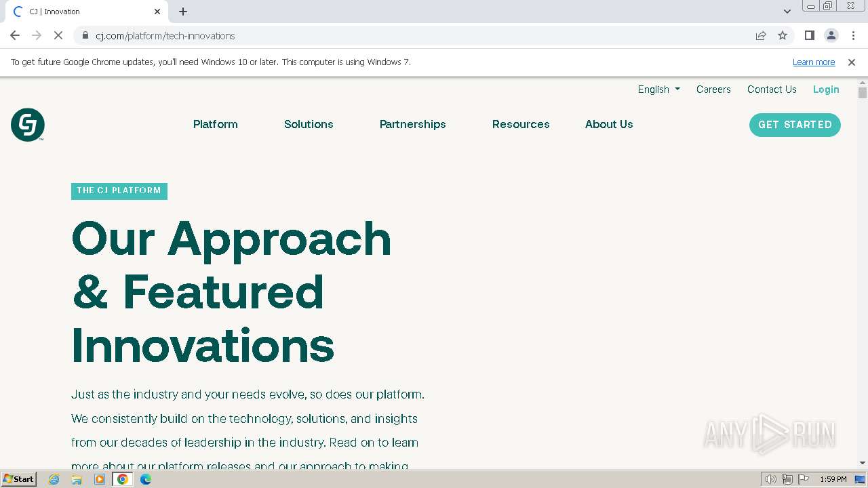868x488 pixels.
Task: Open Windows Explorer folder in taskbar
Action: click(77, 479)
